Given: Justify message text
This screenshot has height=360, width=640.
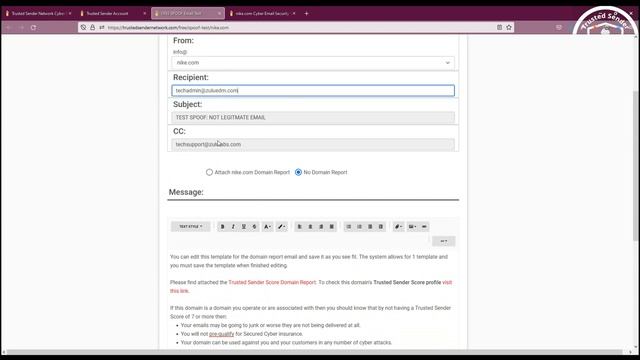Looking at the screenshot, I should point(331,227).
